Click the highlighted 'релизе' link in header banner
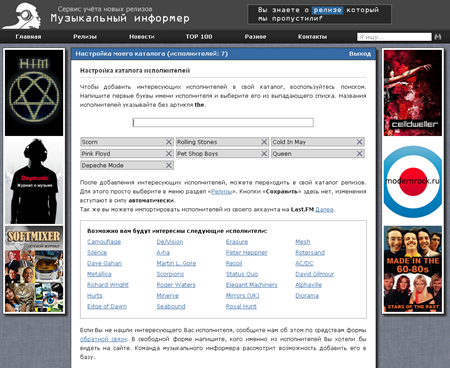 pos(328,10)
